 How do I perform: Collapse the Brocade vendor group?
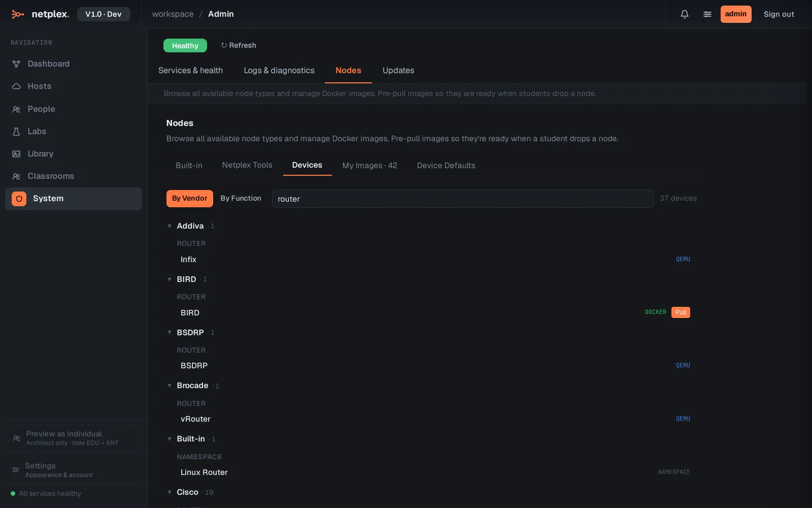click(170, 386)
